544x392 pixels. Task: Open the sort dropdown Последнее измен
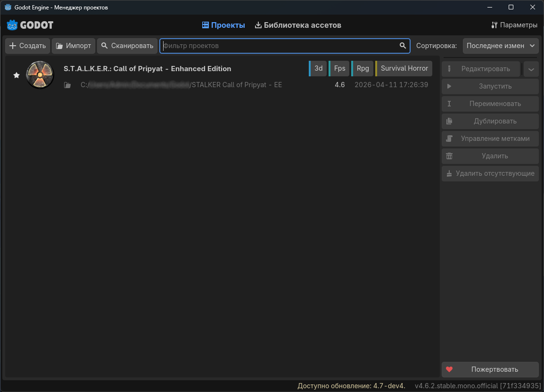[501, 46]
